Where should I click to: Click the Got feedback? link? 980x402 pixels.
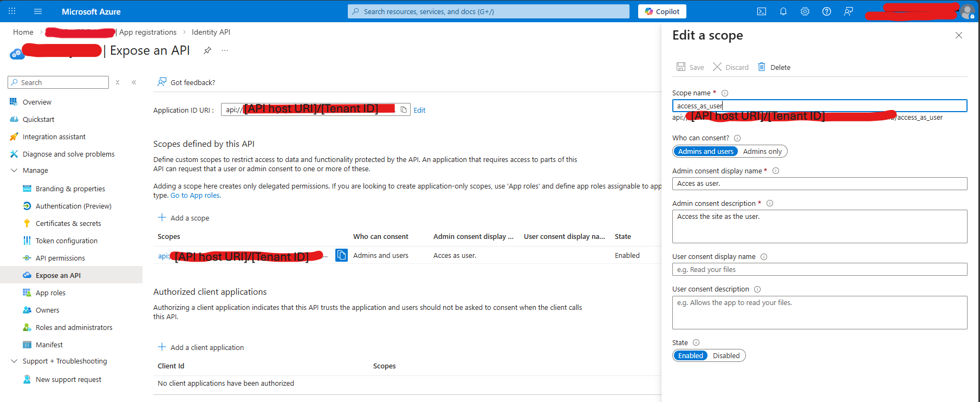pyautogui.click(x=186, y=82)
